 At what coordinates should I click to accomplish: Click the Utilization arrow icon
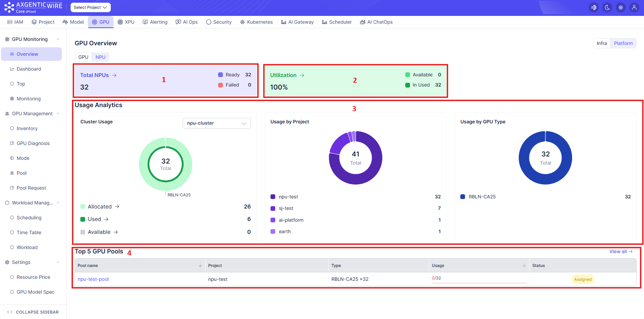(302, 75)
